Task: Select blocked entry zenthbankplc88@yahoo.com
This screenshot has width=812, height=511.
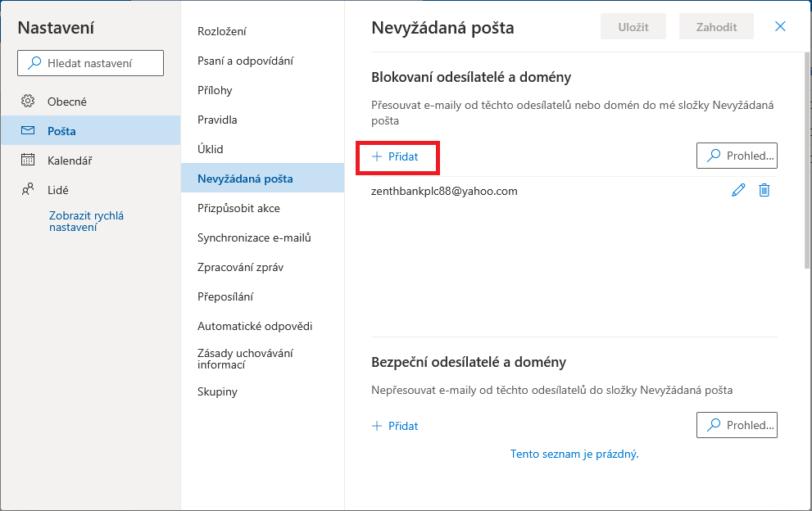Action: click(444, 191)
